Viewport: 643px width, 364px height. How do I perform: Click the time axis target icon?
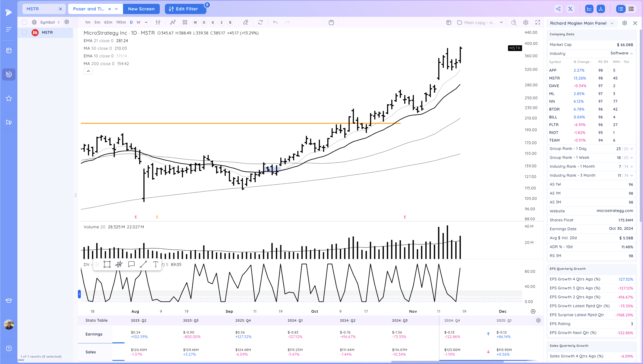(x=533, y=311)
